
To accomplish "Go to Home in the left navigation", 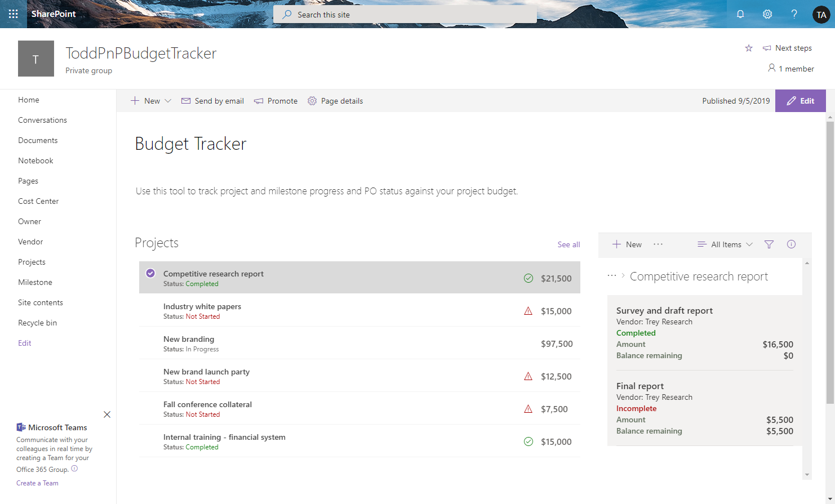I will (x=29, y=100).
